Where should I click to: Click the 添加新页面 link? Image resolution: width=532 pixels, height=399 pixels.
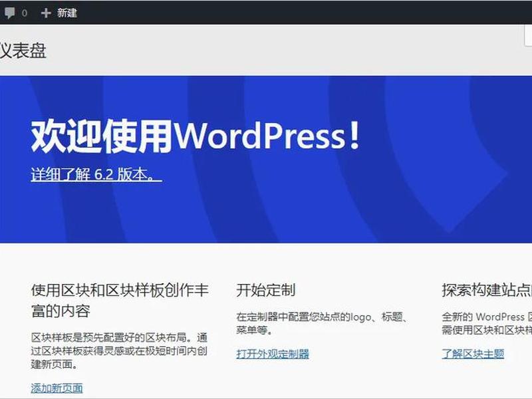pyautogui.click(x=57, y=388)
